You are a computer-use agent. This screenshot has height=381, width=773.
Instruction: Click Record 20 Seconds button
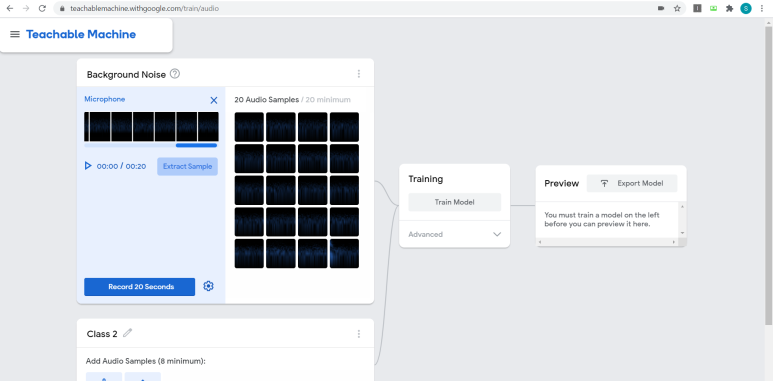click(x=140, y=287)
